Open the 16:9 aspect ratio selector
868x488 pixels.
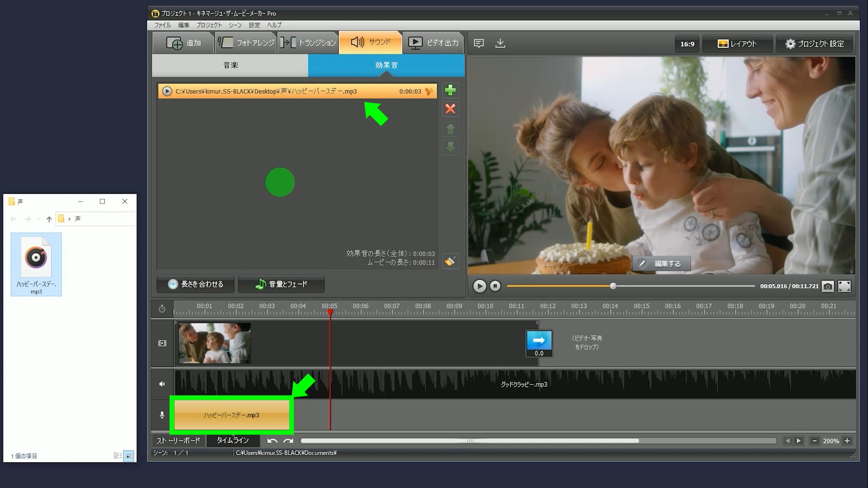tap(687, 44)
